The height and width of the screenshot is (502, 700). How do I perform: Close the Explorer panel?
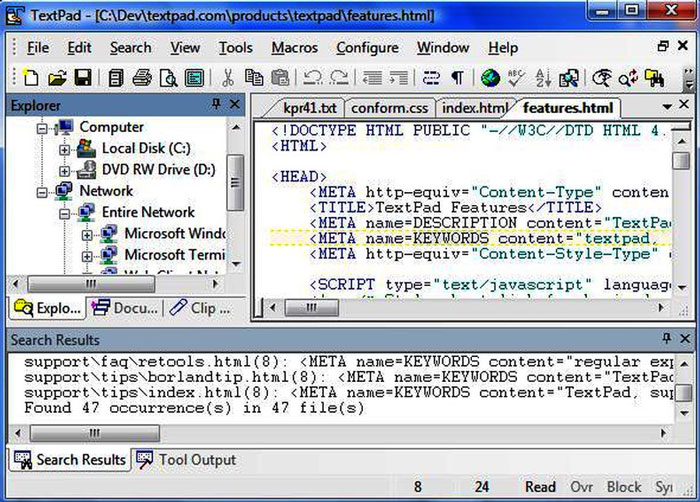pos(234,104)
